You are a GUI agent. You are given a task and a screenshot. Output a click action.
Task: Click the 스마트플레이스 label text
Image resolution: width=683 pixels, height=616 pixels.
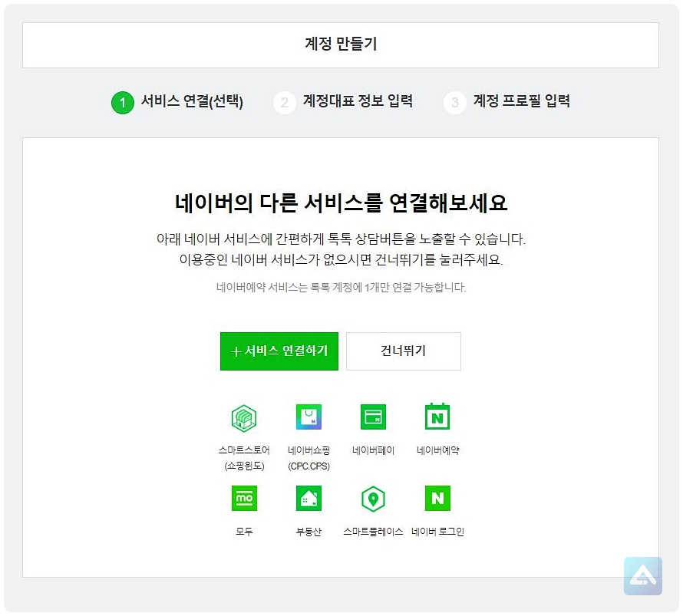coord(373,531)
